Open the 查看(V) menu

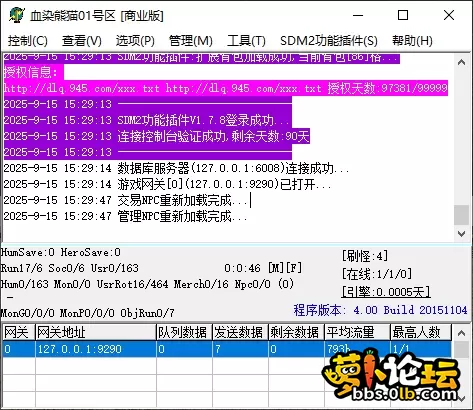[x=82, y=41]
